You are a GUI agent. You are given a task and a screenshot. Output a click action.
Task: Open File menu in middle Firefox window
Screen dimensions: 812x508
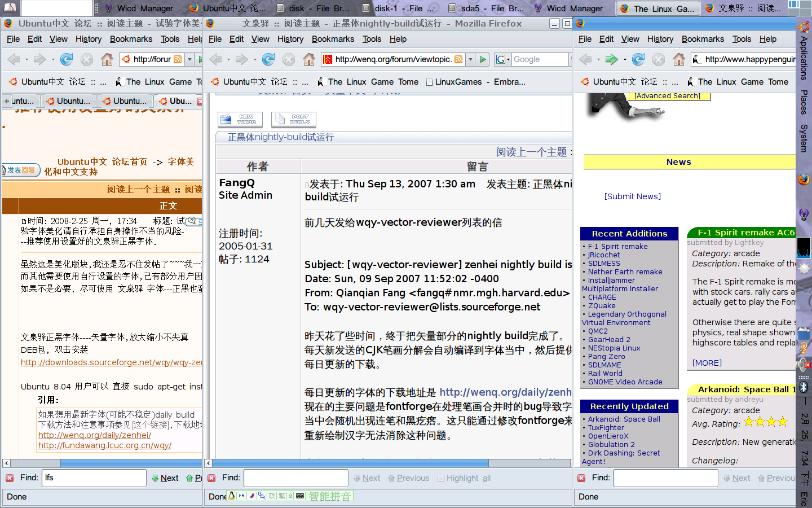click(x=215, y=39)
